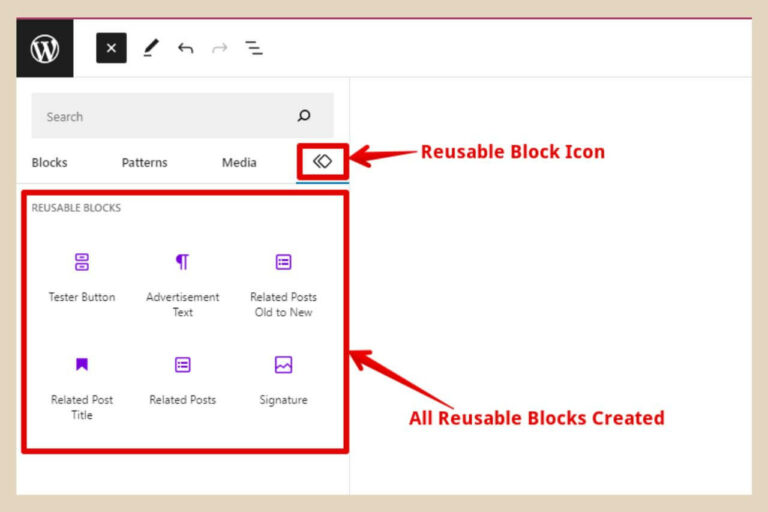This screenshot has height=512, width=768.
Task: Click the "Signature" block label text
Action: [x=283, y=400]
